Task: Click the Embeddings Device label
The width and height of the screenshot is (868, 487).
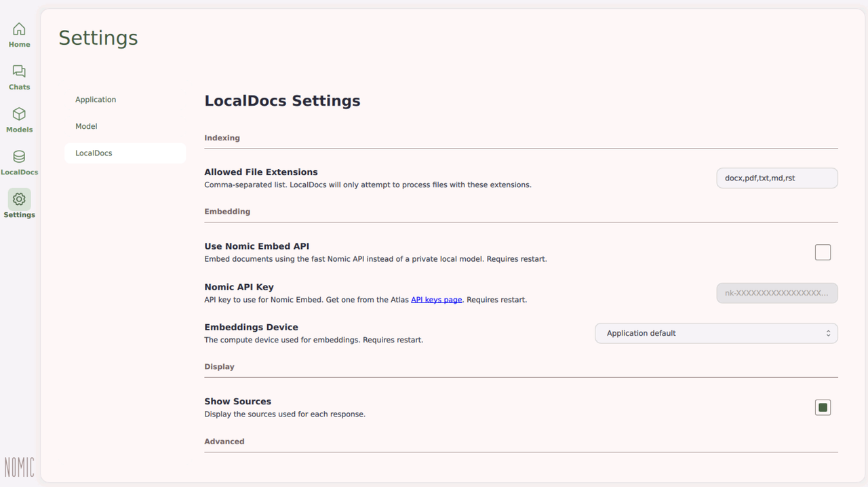Action: (251, 327)
